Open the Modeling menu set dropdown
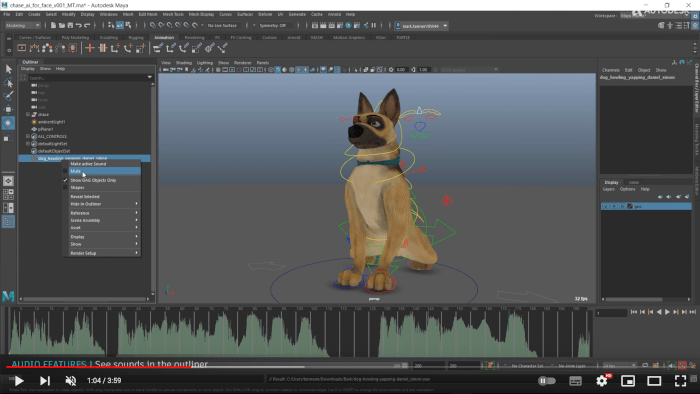 tap(22, 25)
